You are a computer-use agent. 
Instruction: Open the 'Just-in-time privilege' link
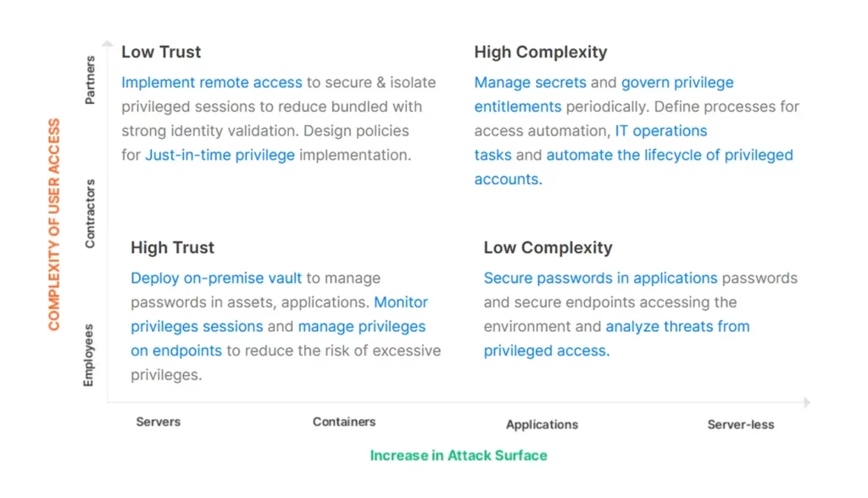coord(220,155)
